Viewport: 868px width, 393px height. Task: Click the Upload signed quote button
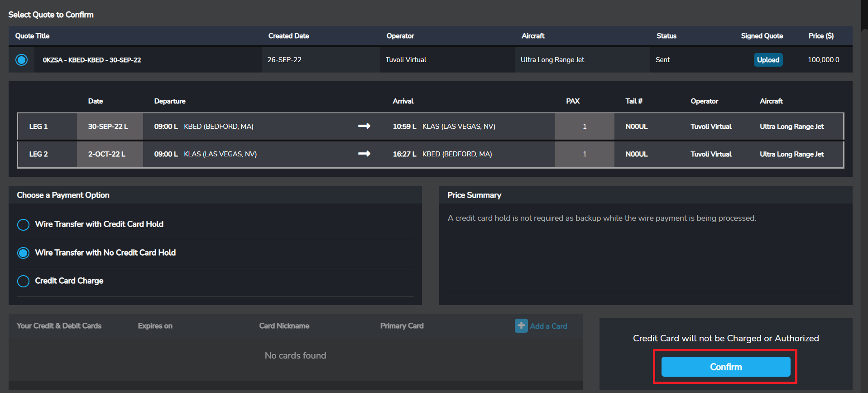point(768,60)
